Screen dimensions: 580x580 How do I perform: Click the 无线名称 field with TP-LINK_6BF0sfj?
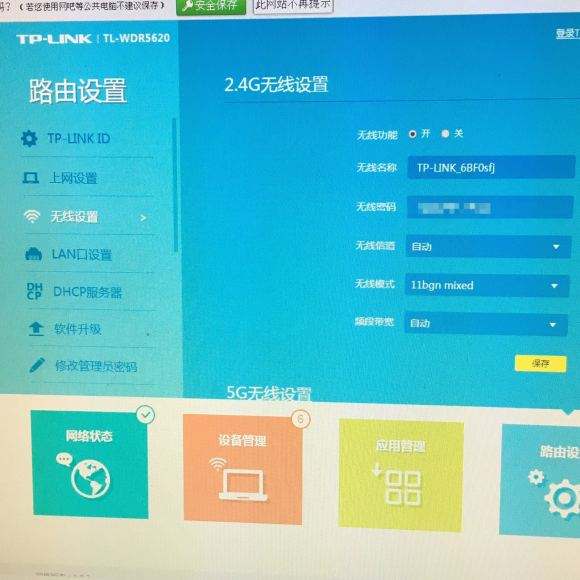point(491,168)
